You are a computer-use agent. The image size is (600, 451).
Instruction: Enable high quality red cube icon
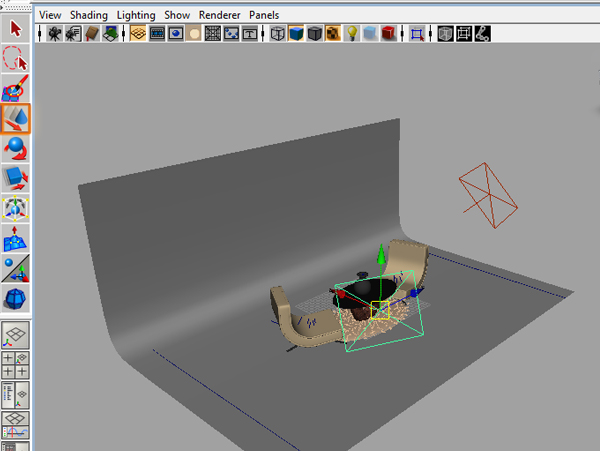tap(388, 34)
